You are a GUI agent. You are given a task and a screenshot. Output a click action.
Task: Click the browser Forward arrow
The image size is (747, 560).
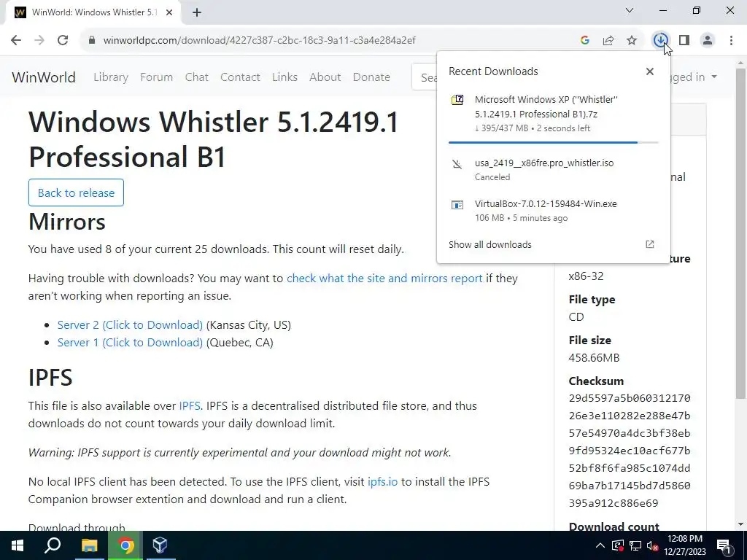coord(39,40)
